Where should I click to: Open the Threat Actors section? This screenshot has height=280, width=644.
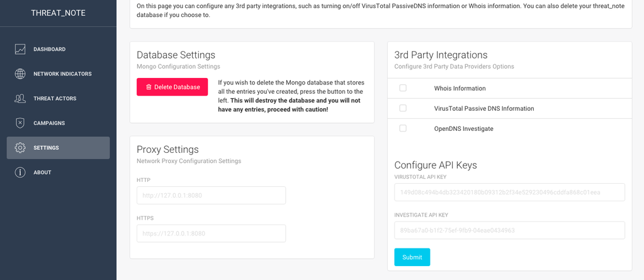click(x=55, y=98)
